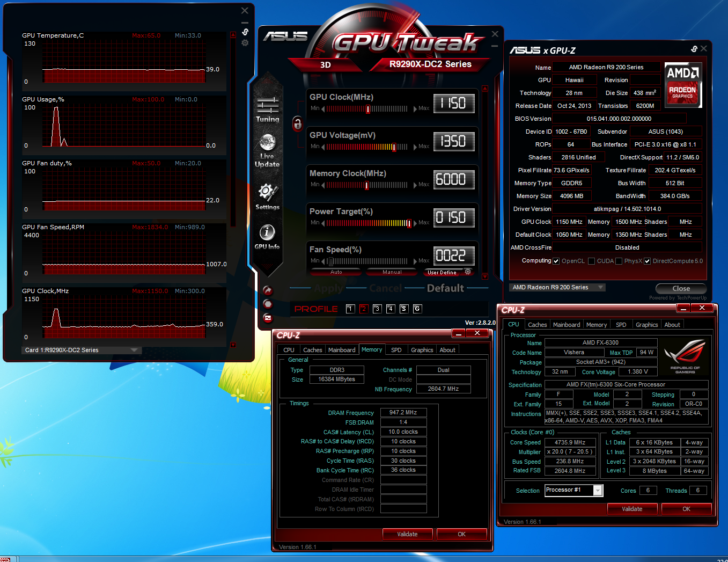728x562 pixels.
Task: Toggle the PhysX checkbox
Action: (619, 261)
